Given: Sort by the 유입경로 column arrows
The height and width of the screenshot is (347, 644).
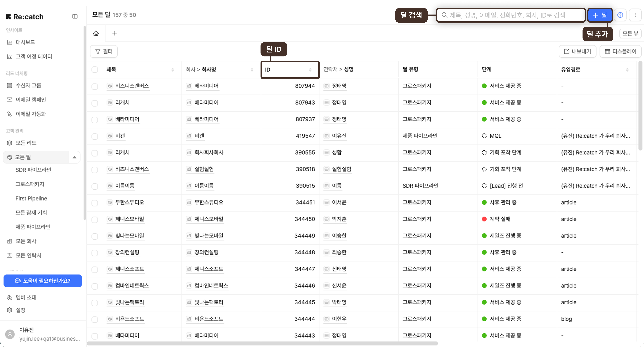Looking at the screenshot, I should click(x=627, y=70).
